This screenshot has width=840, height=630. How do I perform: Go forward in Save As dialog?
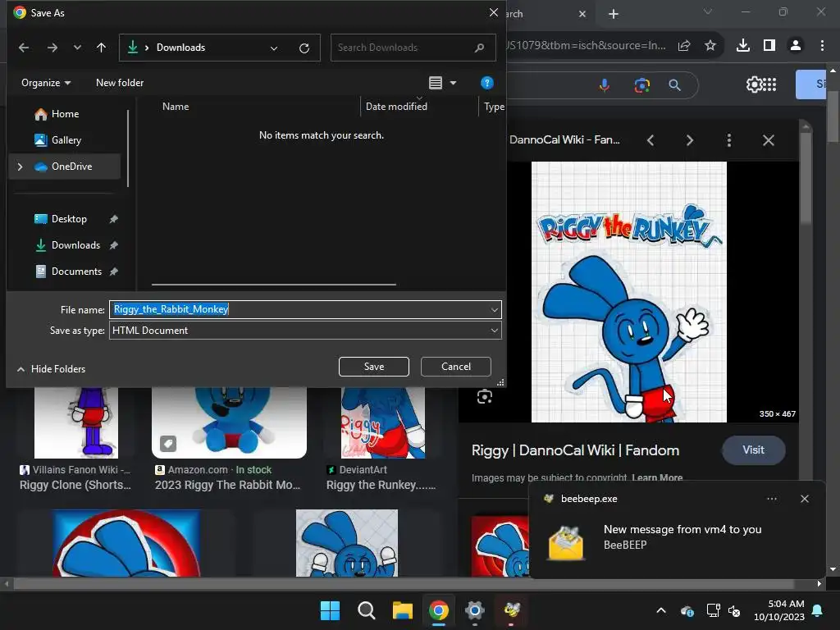[x=52, y=48]
